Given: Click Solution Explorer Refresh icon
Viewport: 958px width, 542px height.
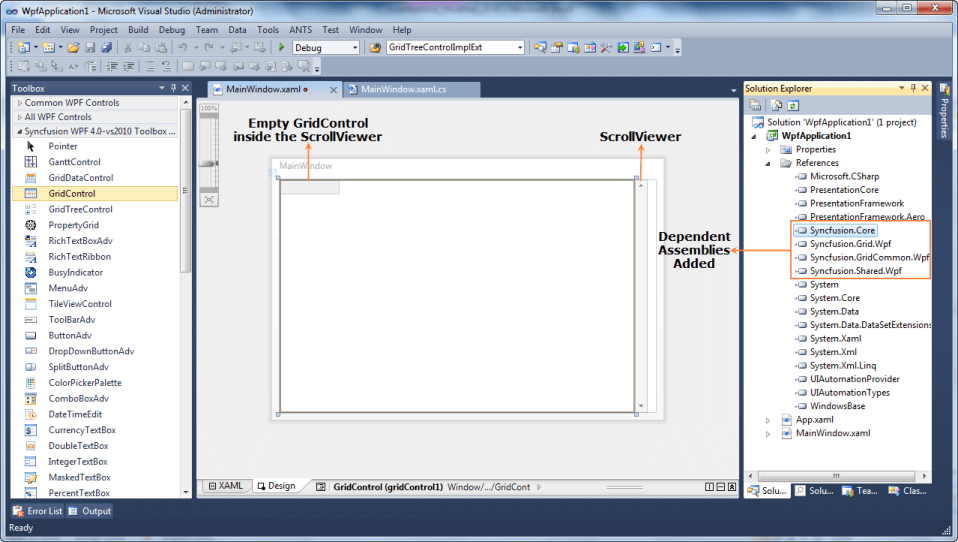Looking at the screenshot, I should (x=793, y=105).
